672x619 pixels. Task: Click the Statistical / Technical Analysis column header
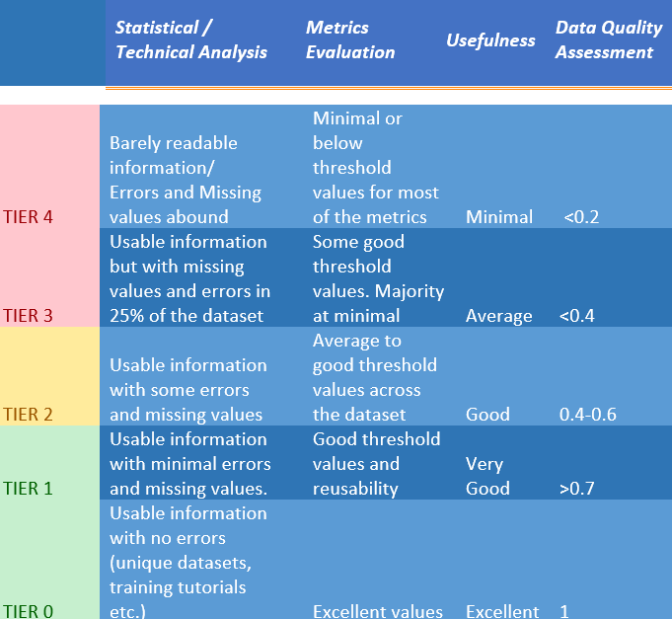(191, 40)
